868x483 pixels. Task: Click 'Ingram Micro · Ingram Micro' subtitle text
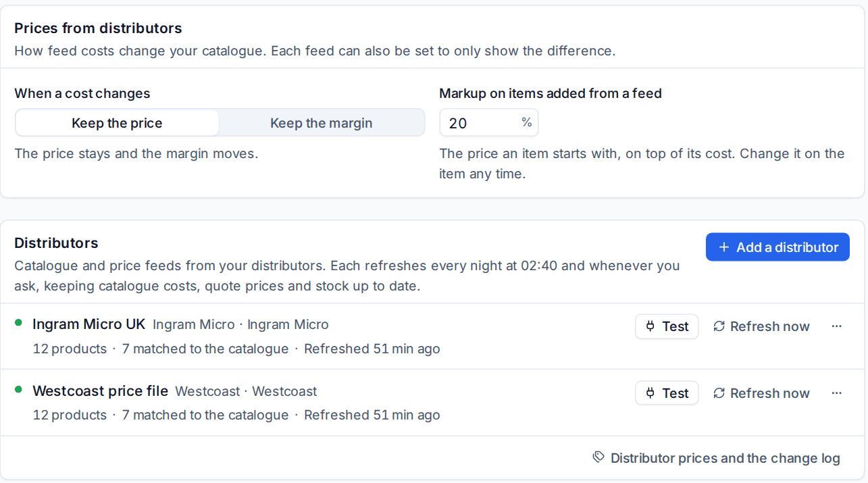coord(240,325)
